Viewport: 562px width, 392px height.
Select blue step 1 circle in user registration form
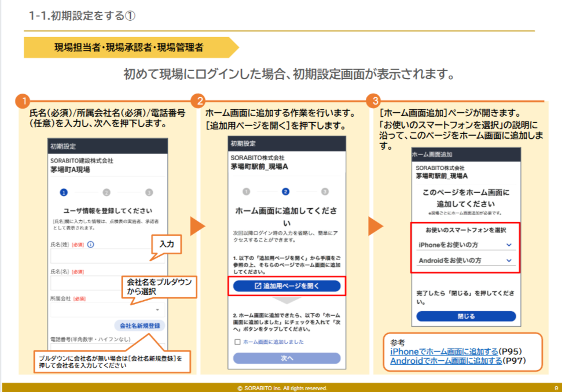tap(64, 192)
